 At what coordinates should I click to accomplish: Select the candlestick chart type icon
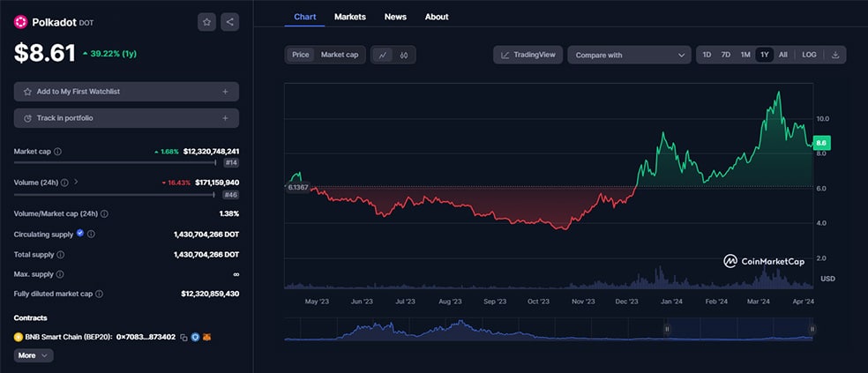click(x=403, y=55)
